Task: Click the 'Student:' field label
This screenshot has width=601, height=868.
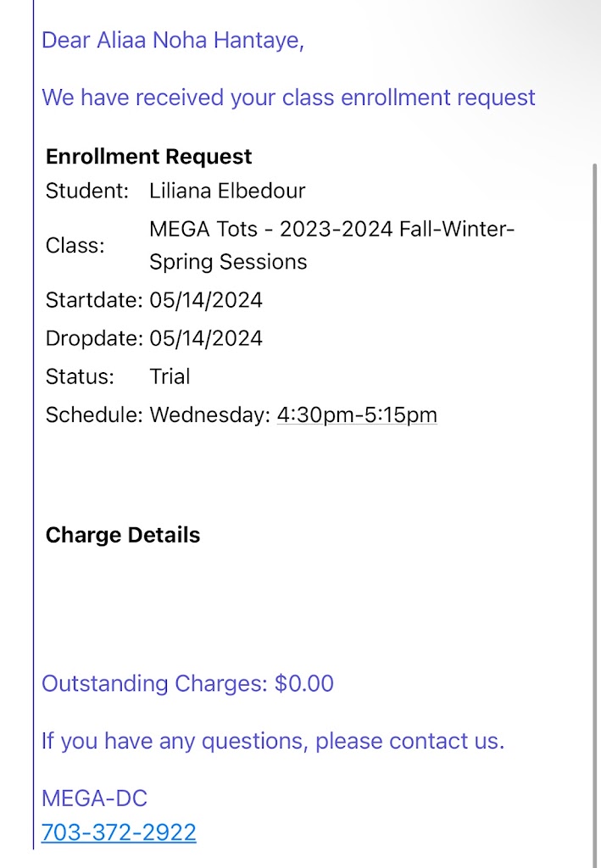Action: tap(87, 191)
